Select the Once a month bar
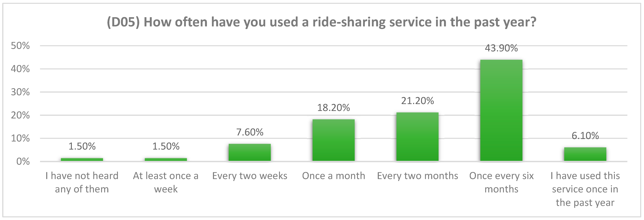Screen dimensions: 644x220 pyautogui.click(x=333, y=140)
